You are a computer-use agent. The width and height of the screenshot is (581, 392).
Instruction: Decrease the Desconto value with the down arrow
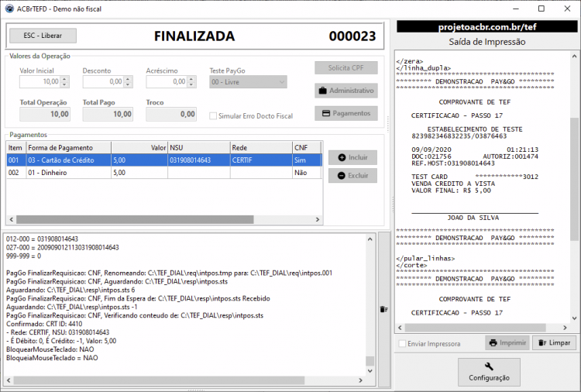(128, 85)
